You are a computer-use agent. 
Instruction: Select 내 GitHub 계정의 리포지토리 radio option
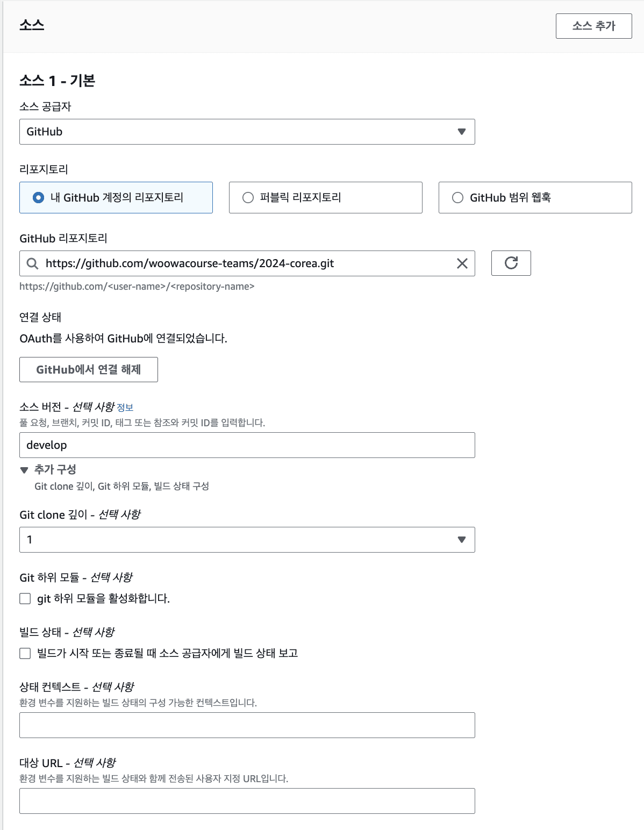tap(38, 198)
